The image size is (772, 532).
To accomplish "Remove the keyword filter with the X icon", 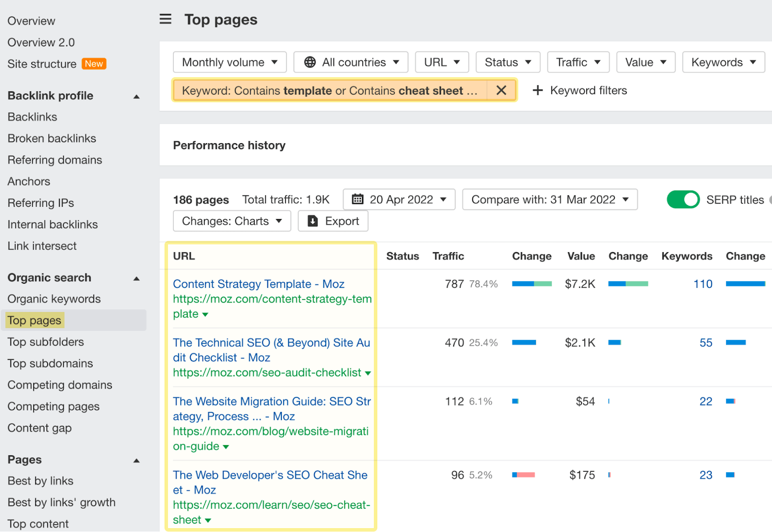I will tap(501, 90).
